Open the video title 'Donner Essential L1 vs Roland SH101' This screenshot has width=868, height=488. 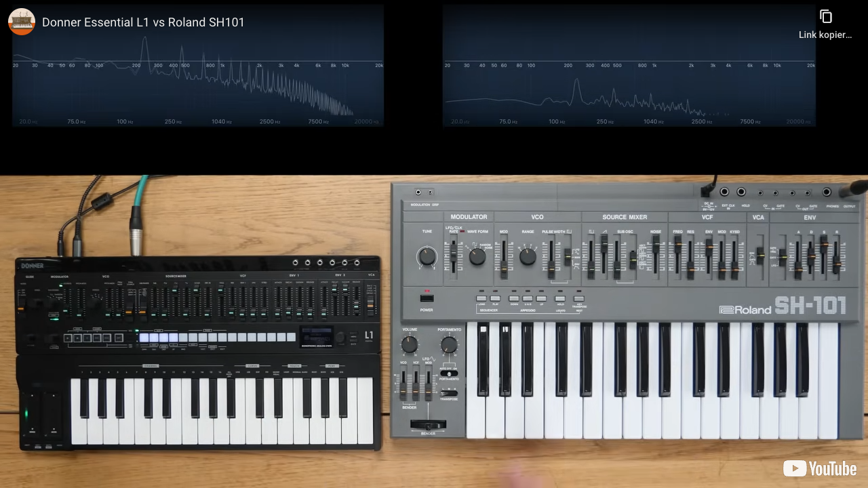[x=143, y=22]
